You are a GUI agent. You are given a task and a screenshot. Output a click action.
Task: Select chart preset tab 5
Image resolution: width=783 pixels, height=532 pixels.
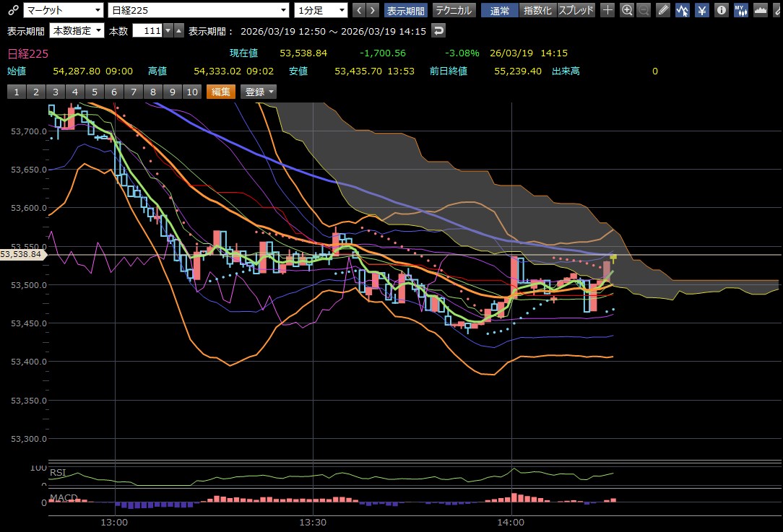[x=94, y=92]
